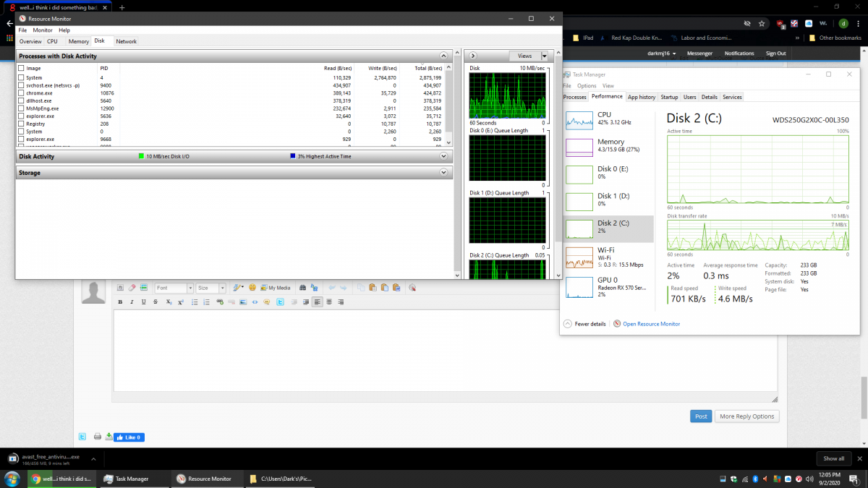Switch to the Network tab in Resource Monitor
Image resolution: width=868 pixels, height=488 pixels.
pyautogui.click(x=127, y=42)
